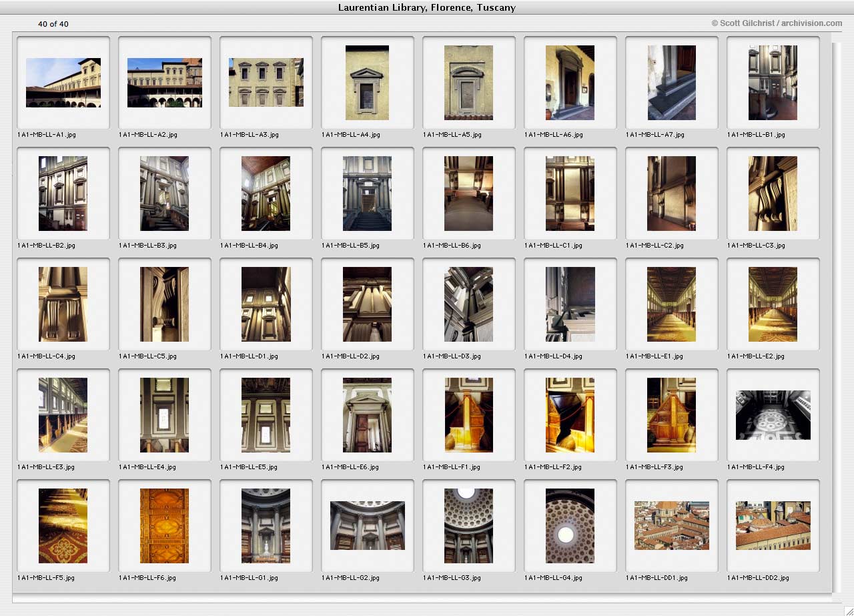This screenshot has height=616, width=854.
Task: Open the image above 1A1-MB-LL-B6.jpg
Action: (x=469, y=194)
